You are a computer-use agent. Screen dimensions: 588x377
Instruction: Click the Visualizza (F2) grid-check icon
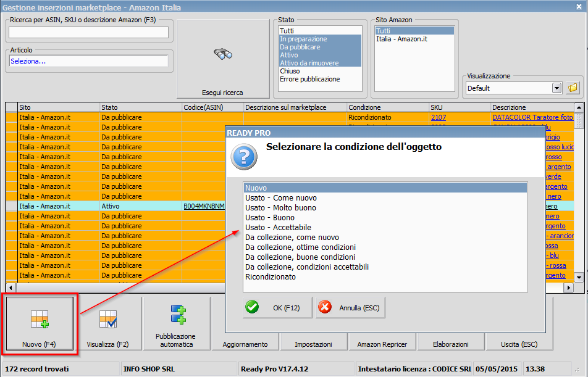pyautogui.click(x=108, y=319)
